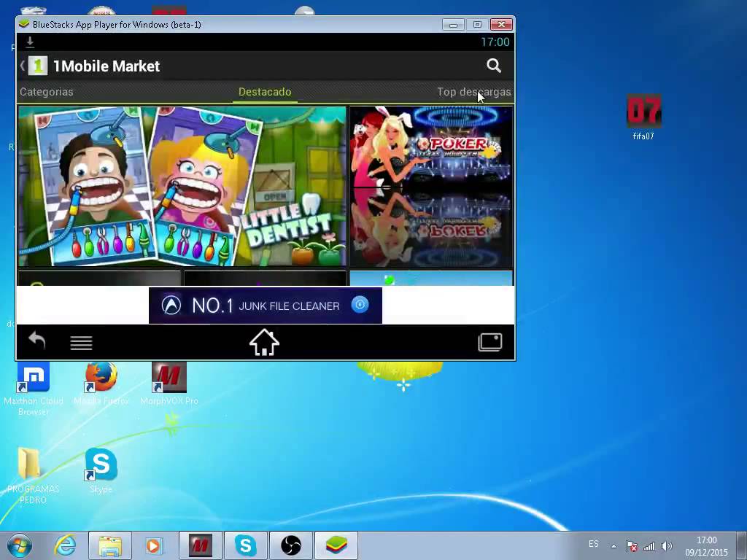Open the volume speaker tray icon

(667, 546)
